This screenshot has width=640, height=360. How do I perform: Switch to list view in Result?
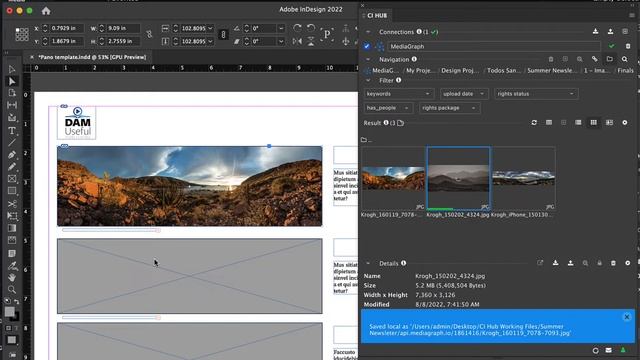(x=578, y=122)
